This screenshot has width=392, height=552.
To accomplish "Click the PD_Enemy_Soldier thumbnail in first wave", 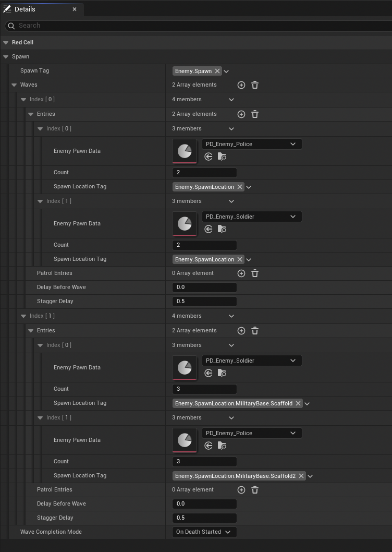I will pyautogui.click(x=185, y=223).
